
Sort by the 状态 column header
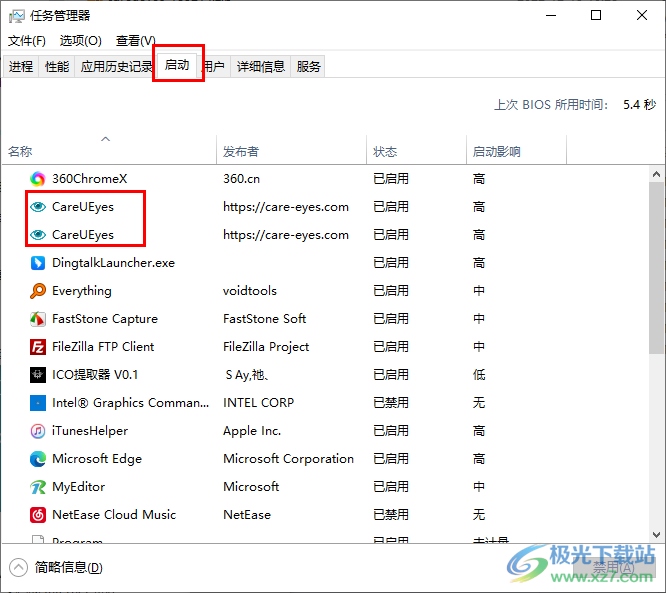416,150
